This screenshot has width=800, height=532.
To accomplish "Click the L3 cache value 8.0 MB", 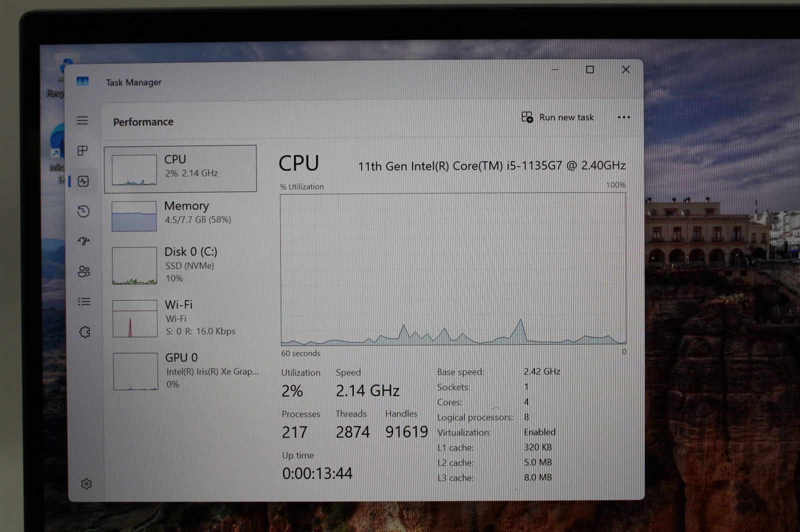I will [538, 477].
